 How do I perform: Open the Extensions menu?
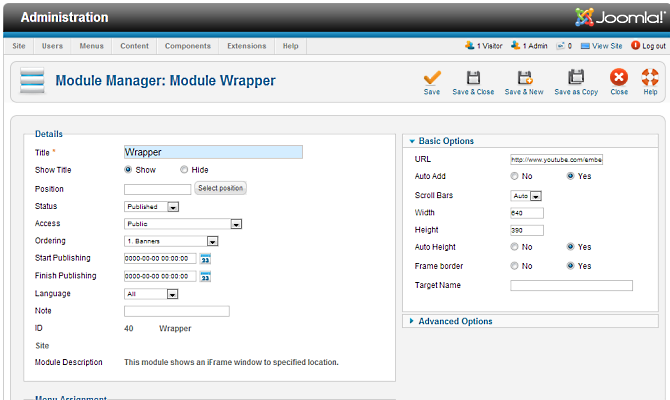[x=246, y=46]
